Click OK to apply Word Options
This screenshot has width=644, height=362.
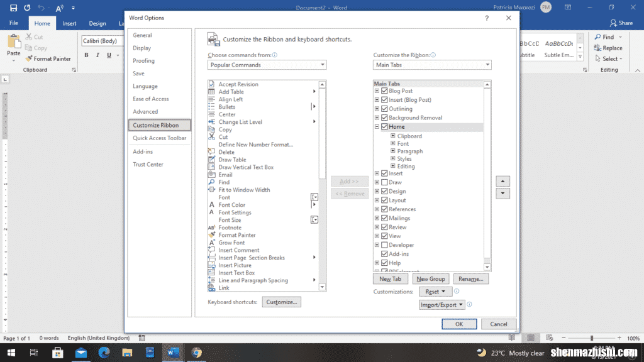(x=459, y=324)
